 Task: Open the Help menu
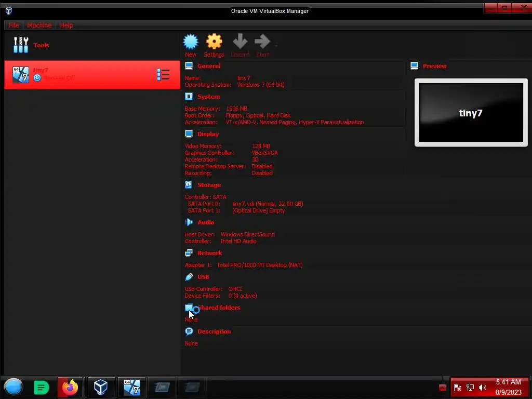(x=66, y=25)
